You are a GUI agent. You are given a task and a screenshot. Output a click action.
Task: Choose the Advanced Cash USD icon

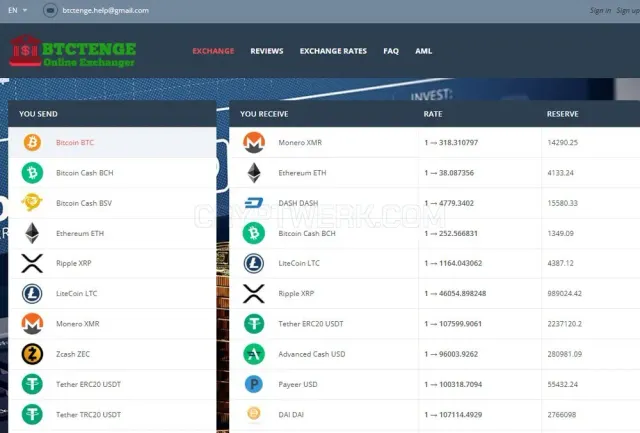pyautogui.click(x=254, y=354)
